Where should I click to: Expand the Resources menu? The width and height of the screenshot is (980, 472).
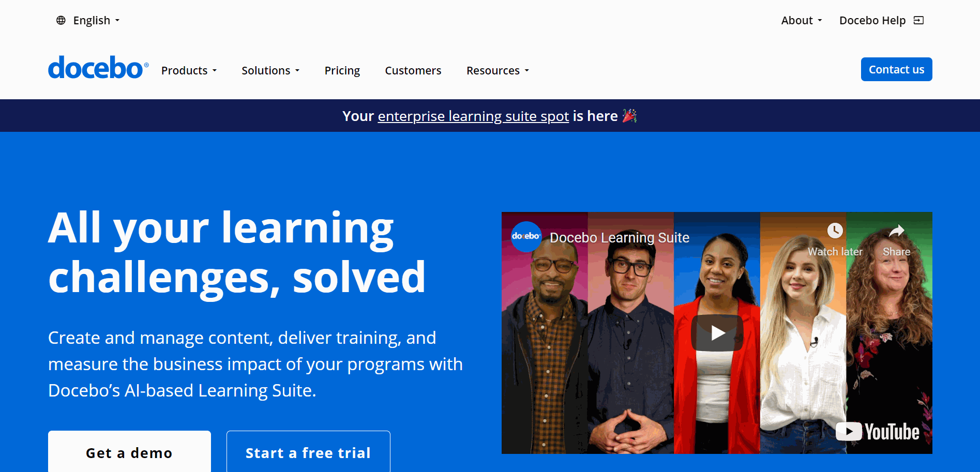[497, 70]
